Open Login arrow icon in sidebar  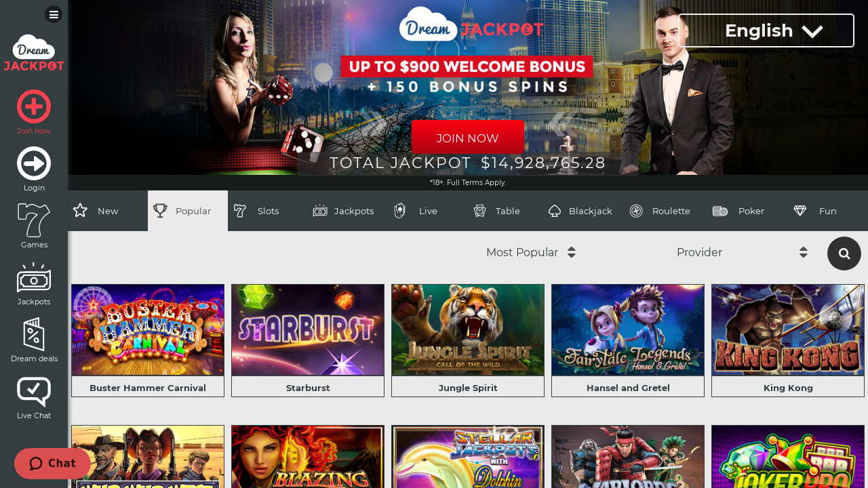34,163
